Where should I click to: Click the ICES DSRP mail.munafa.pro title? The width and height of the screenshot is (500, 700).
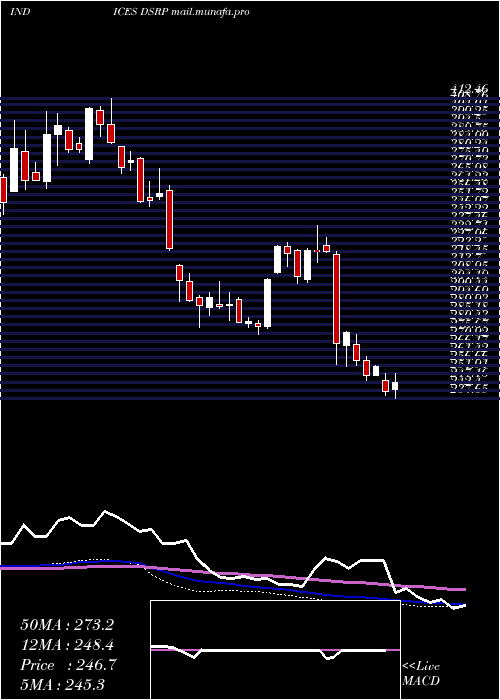point(182,12)
